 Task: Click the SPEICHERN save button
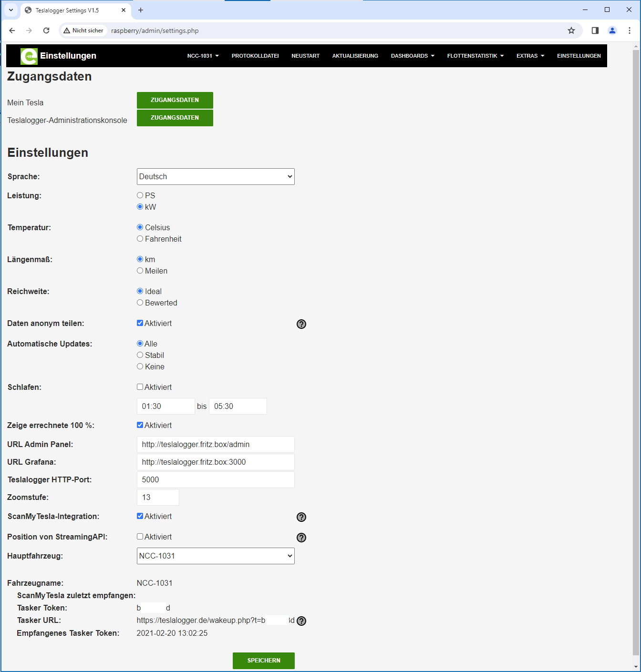click(263, 661)
